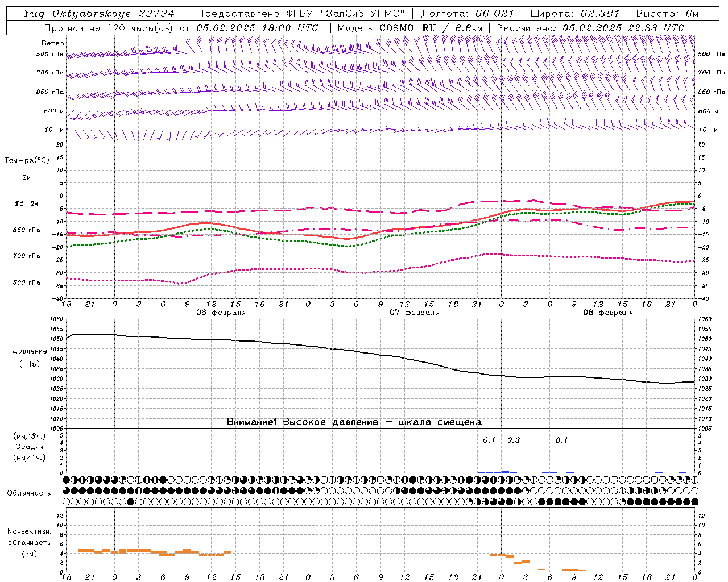
Task: Click the Облачность cloud cover label
Action: coord(29,493)
